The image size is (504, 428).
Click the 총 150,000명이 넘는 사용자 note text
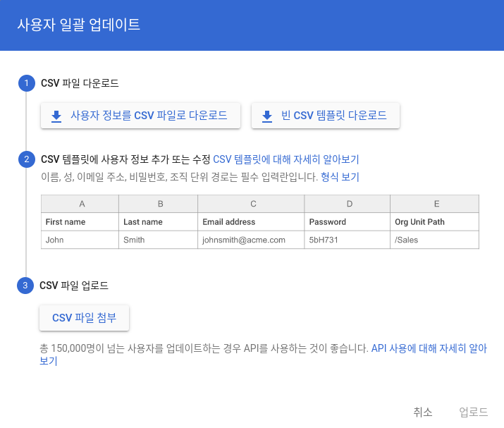tap(204, 348)
